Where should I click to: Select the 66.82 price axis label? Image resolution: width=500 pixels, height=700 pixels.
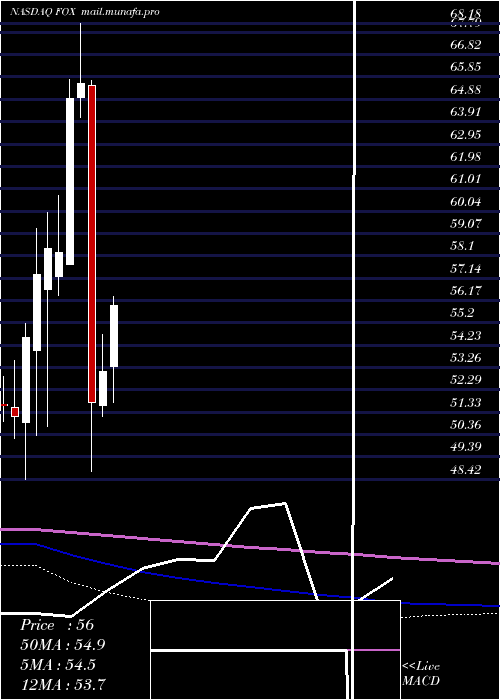pyautogui.click(x=466, y=45)
